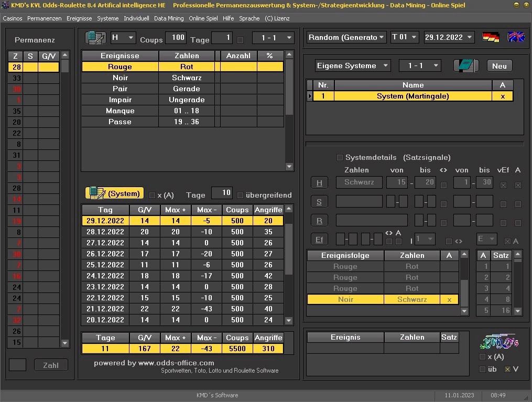The width and height of the screenshot is (532, 402).
Task: Open the Permanenzen menu
Action: coord(45,18)
